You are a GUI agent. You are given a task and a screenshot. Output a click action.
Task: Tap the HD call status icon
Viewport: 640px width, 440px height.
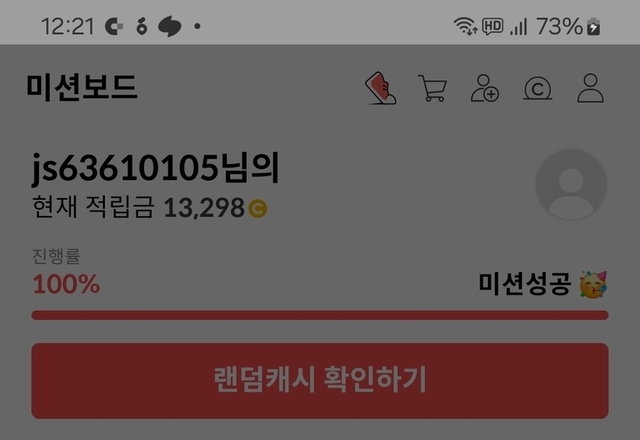point(492,27)
